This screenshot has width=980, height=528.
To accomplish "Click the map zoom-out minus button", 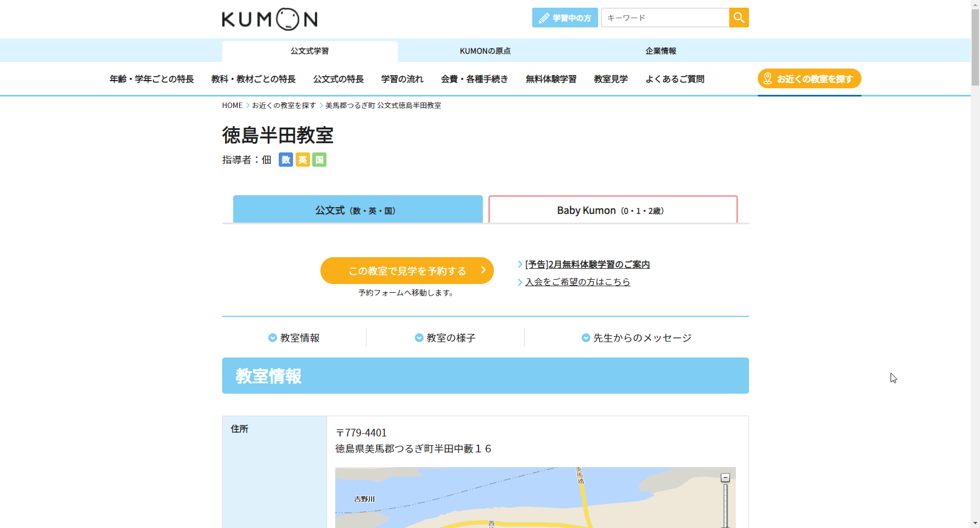I will point(725,478).
